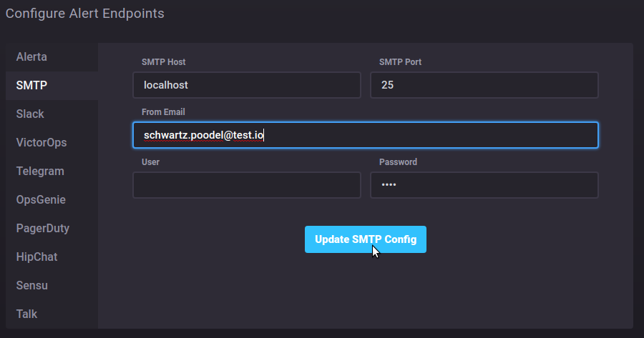Click the "SMTP Port" field label
The width and height of the screenshot is (644, 338).
(x=400, y=62)
